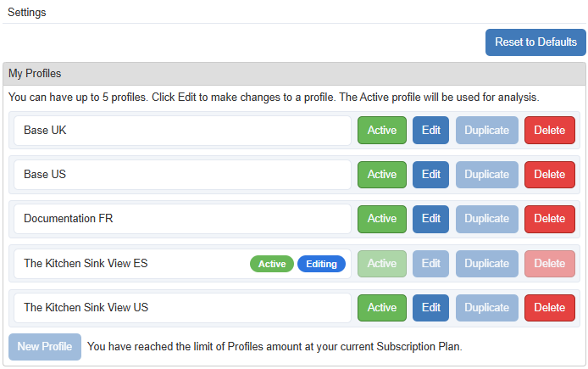
Task: Delete the Documentation FR profile
Action: coord(549,219)
